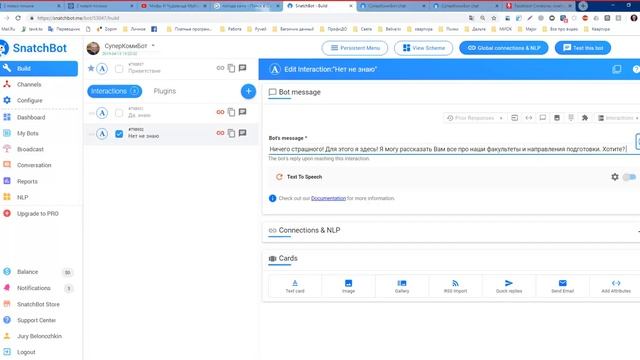Untick the checkbox on the Нет не знаю interaction
The image size is (640, 360).
pyautogui.click(x=119, y=134)
